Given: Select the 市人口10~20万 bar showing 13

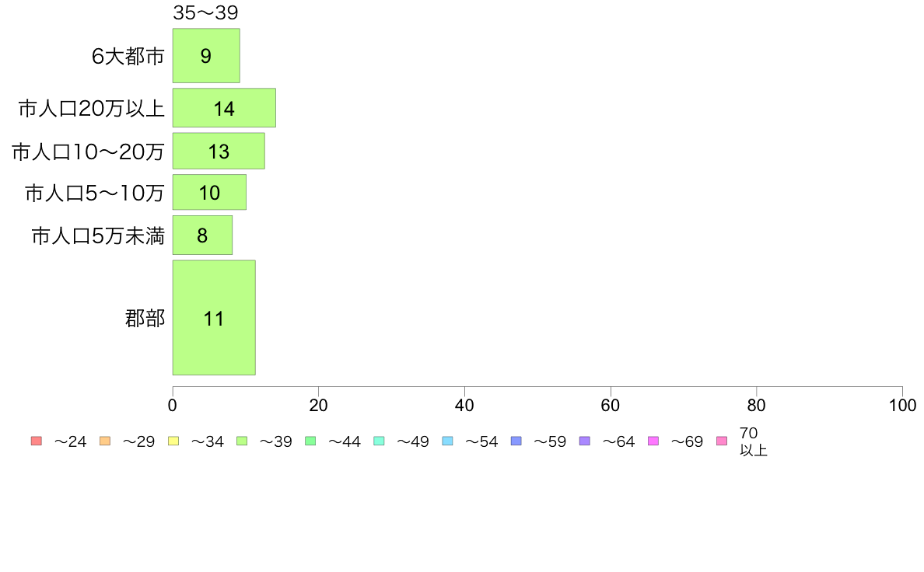Looking at the screenshot, I should pos(219,151).
